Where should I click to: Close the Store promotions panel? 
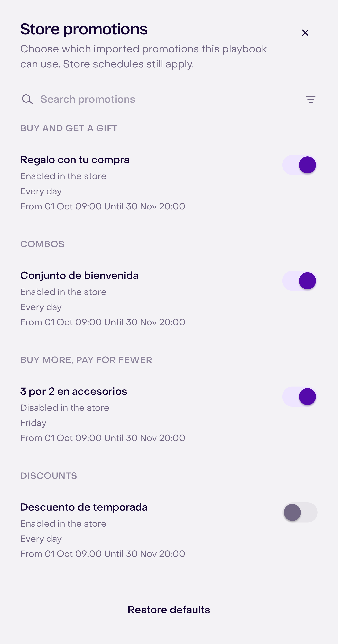[x=305, y=33]
